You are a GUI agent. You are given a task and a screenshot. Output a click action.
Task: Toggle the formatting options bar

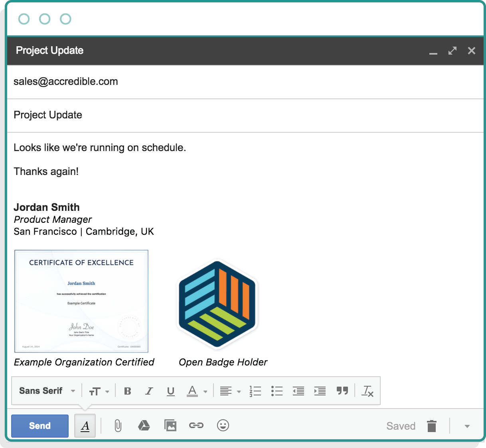point(85,426)
